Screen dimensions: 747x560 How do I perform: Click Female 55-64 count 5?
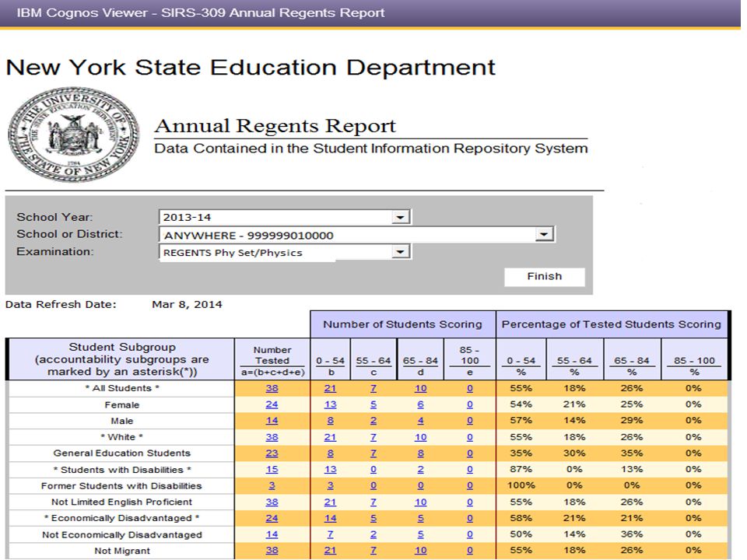tap(373, 404)
